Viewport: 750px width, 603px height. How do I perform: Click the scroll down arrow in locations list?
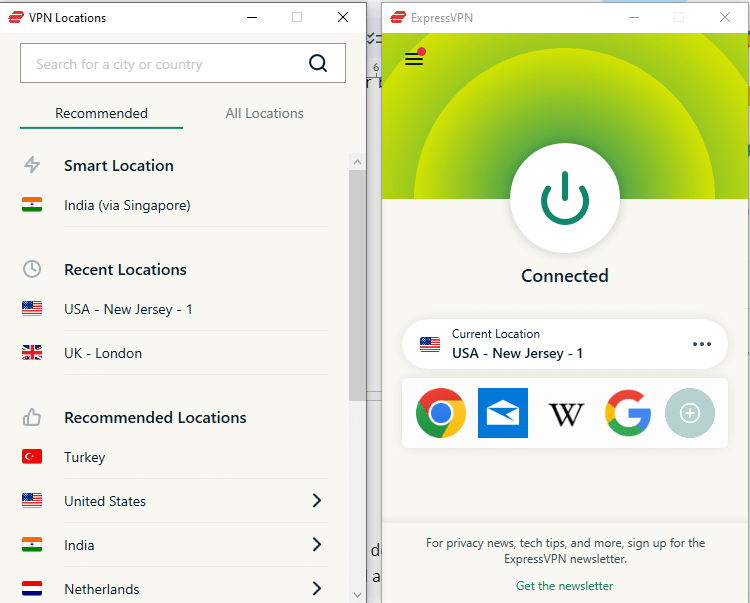[x=357, y=595]
